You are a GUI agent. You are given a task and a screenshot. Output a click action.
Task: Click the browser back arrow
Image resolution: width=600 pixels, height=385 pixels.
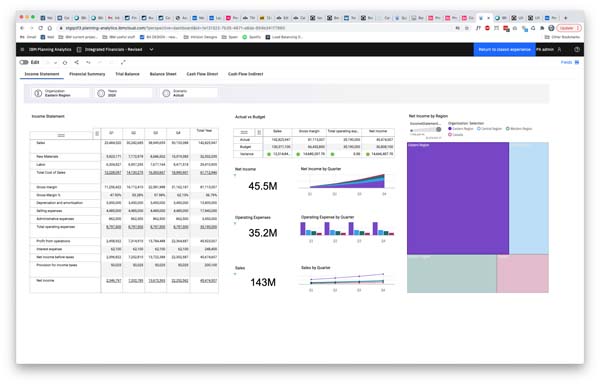(x=22, y=28)
